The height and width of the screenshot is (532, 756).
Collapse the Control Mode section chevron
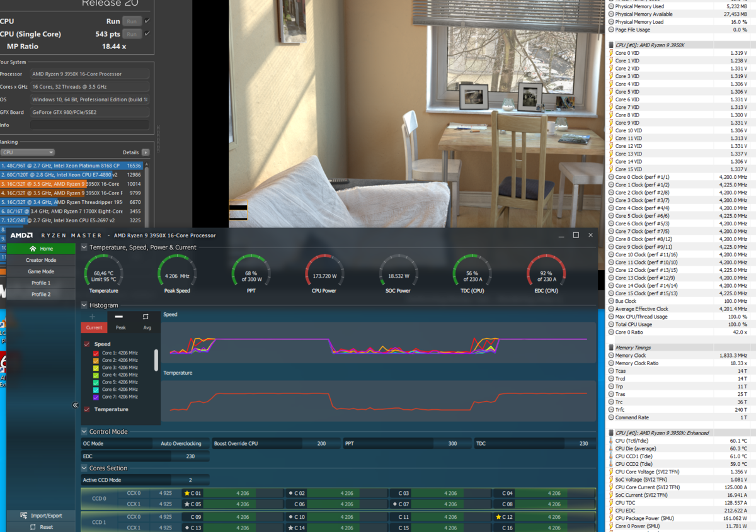pyautogui.click(x=84, y=432)
